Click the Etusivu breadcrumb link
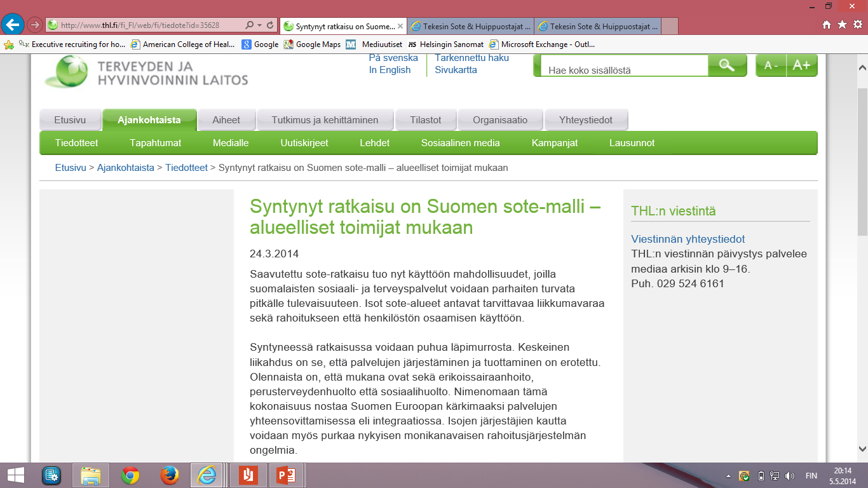 point(71,168)
